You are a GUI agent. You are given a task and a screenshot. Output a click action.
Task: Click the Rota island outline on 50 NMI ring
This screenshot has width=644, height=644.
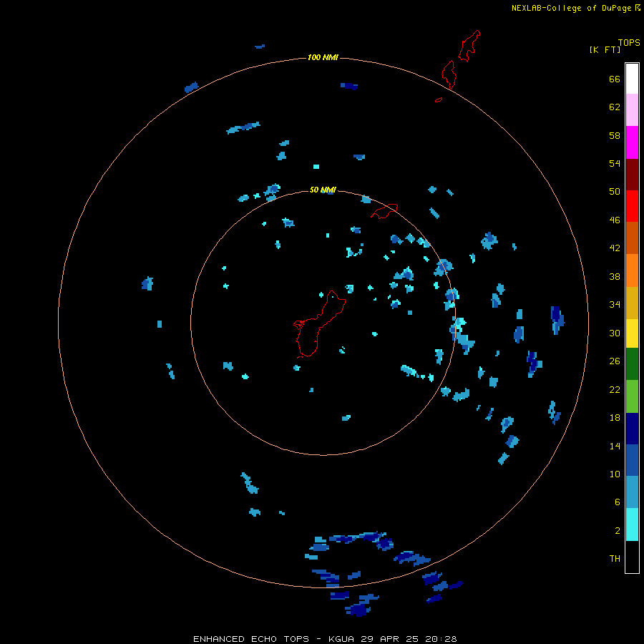click(x=384, y=211)
